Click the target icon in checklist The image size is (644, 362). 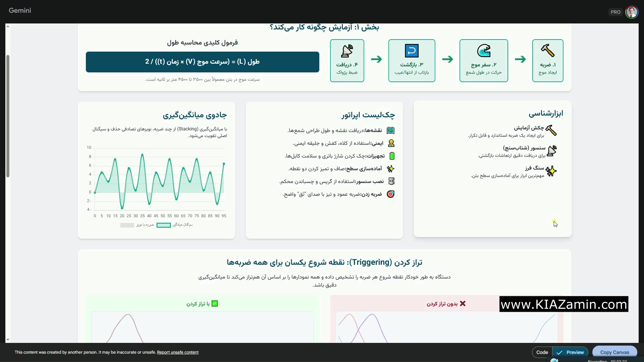[390, 194]
